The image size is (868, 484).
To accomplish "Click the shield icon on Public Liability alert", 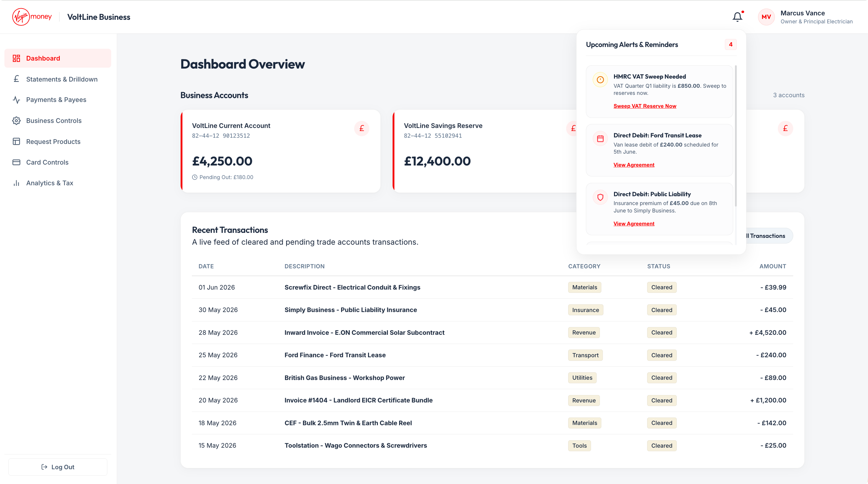I will (x=600, y=197).
